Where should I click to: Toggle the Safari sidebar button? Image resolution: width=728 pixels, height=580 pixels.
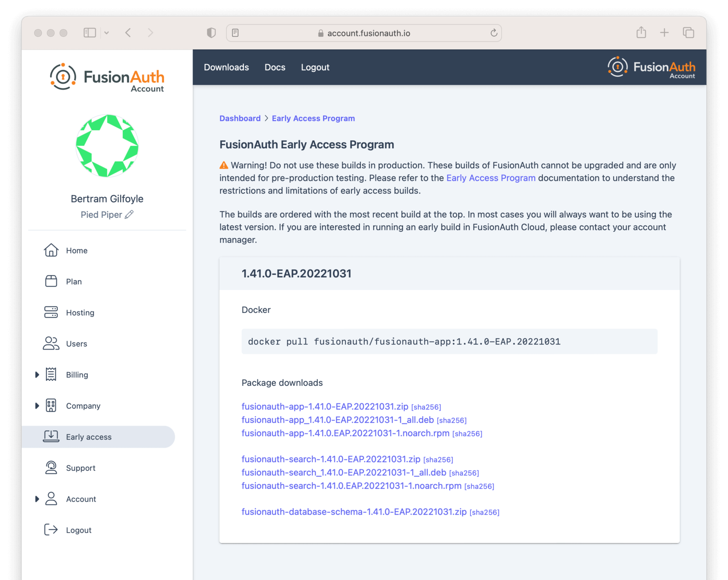point(90,33)
